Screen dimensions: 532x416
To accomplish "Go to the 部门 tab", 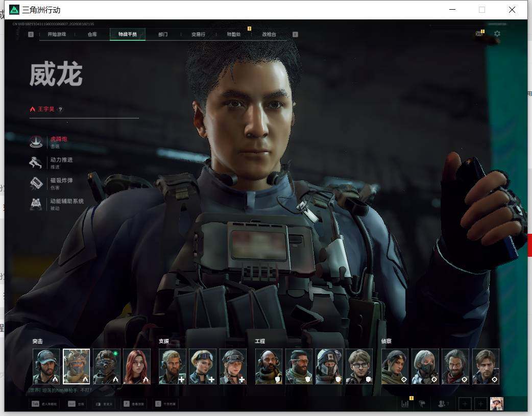I will click(x=163, y=34).
